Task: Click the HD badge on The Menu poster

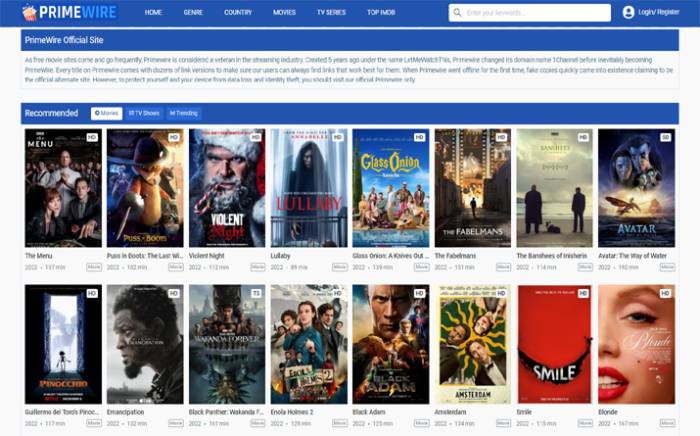Action: [x=92, y=137]
